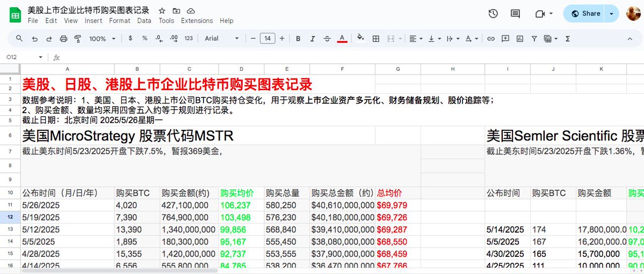
Task: Open the File menu
Action: 33,20
